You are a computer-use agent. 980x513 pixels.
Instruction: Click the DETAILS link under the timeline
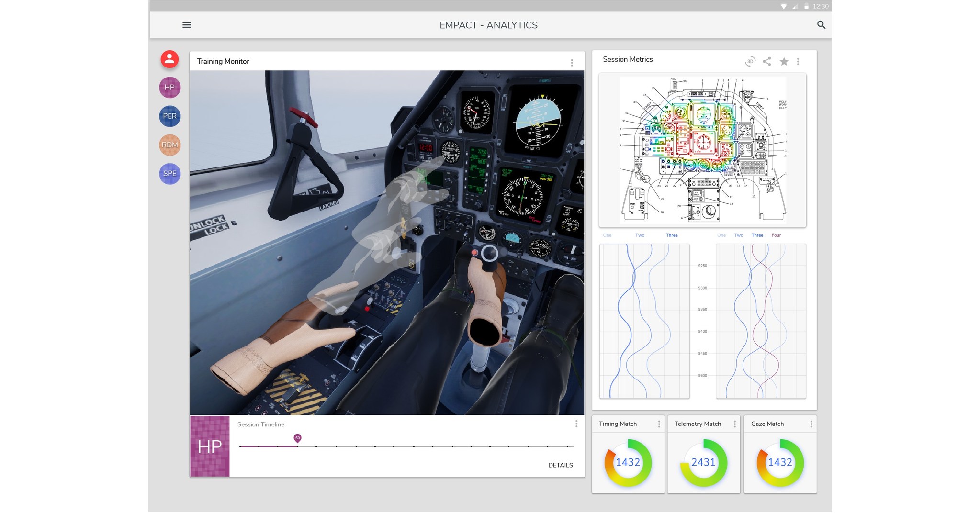pos(561,465)
